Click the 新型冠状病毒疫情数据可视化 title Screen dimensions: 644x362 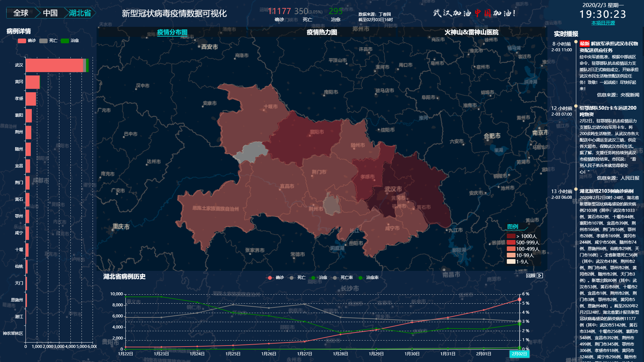(x=174, y=13)
